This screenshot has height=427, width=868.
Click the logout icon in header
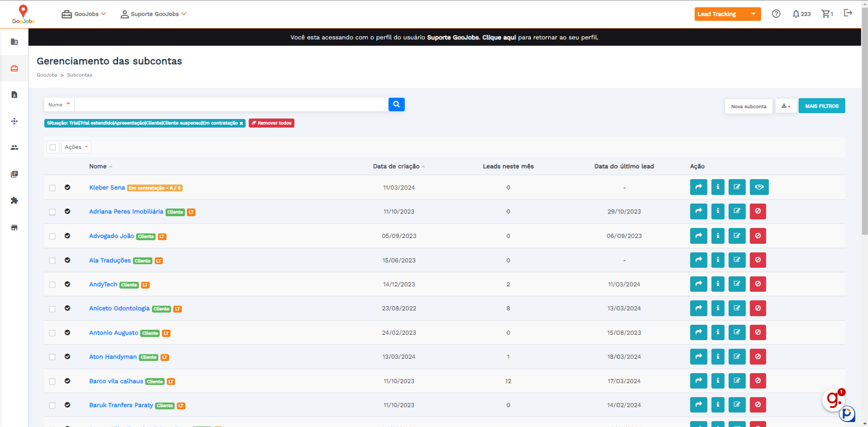848,13
